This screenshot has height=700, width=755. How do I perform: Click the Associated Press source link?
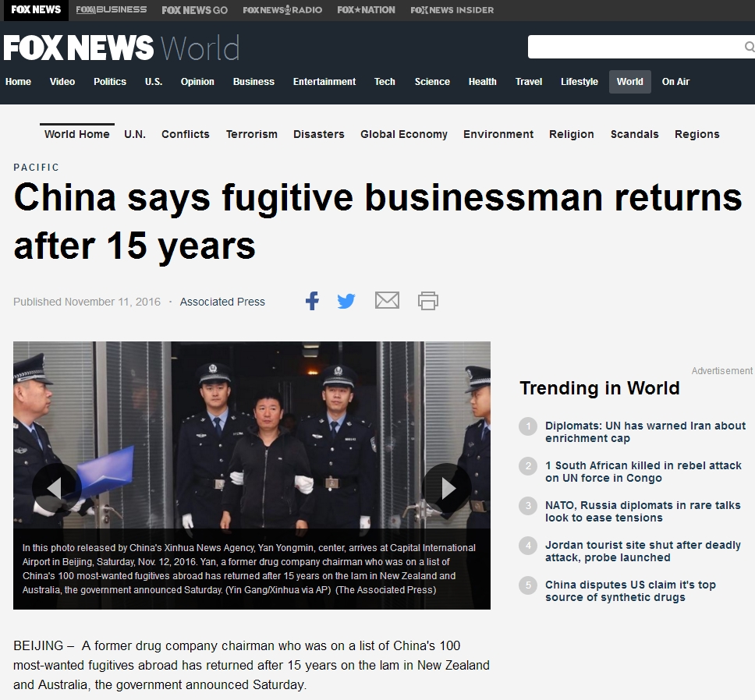(222, 302)
